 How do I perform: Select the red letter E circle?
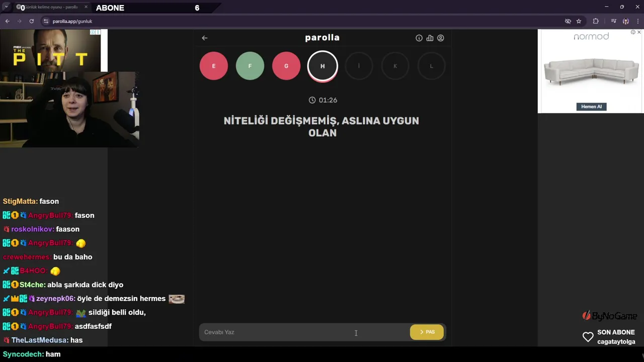click(214, 66)
